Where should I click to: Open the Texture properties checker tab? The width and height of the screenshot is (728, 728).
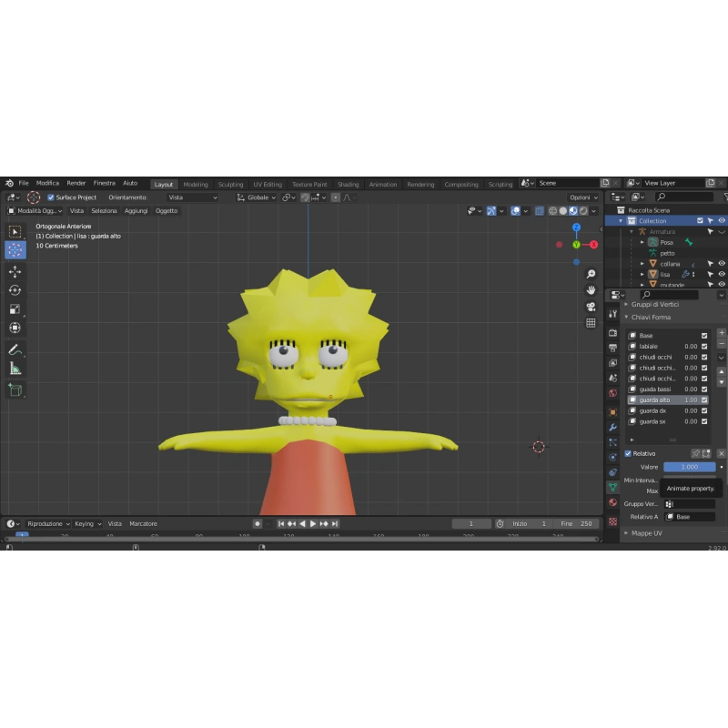click(612, 521)
